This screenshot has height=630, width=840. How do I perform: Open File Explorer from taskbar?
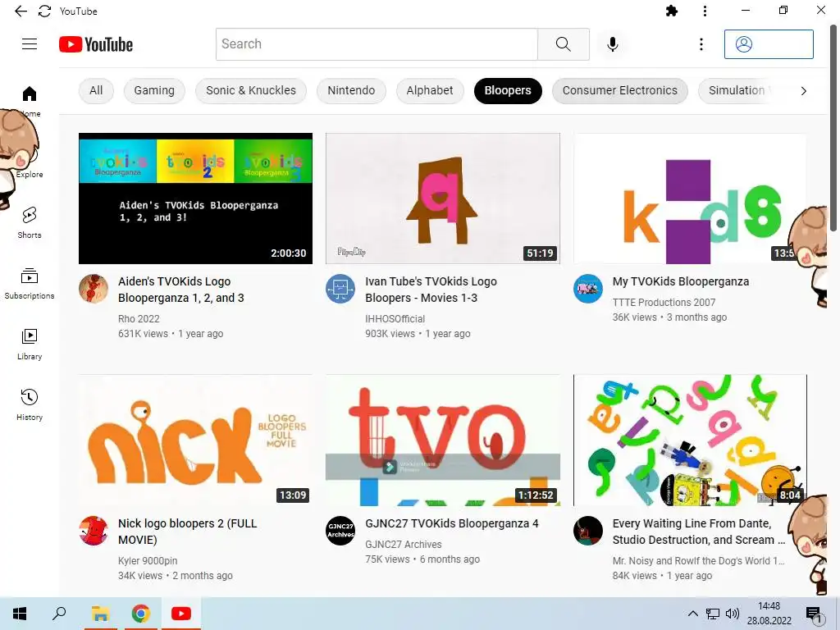tap(100, 614)
